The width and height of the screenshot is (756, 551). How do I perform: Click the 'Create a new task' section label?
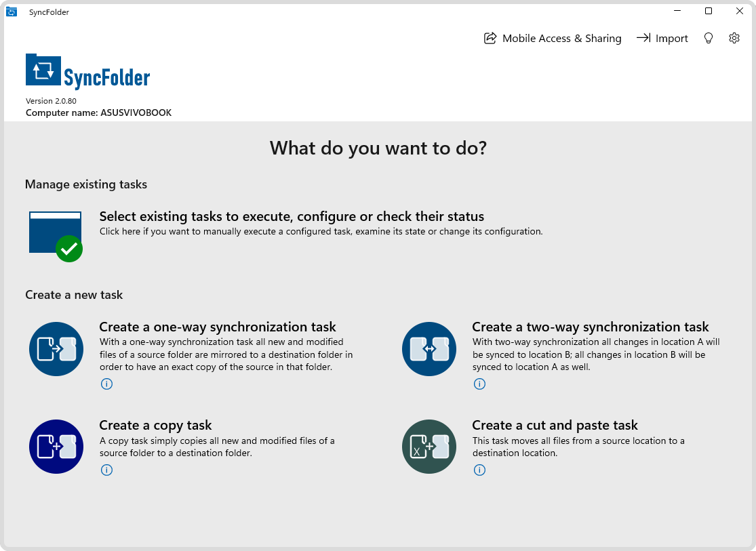click(x=74, y=295)
